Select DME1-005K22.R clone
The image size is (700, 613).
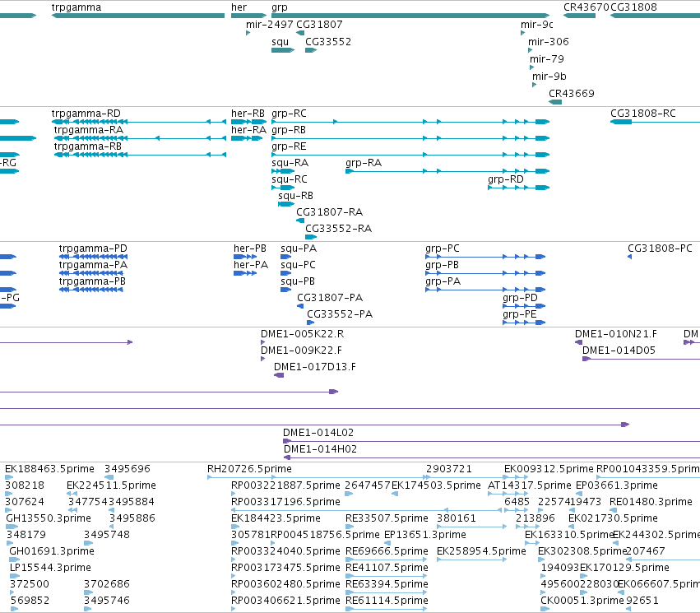tap(263, 342)
